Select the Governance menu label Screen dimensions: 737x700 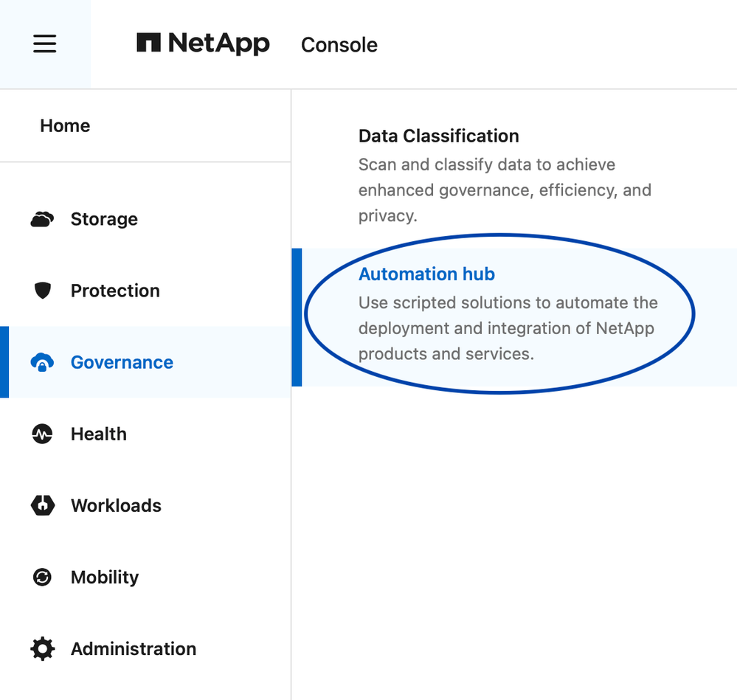(122, 362)
